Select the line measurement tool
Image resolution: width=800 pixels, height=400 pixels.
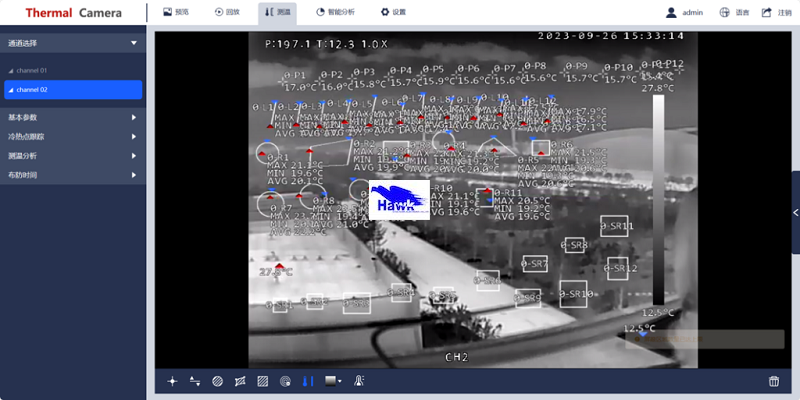194,381
